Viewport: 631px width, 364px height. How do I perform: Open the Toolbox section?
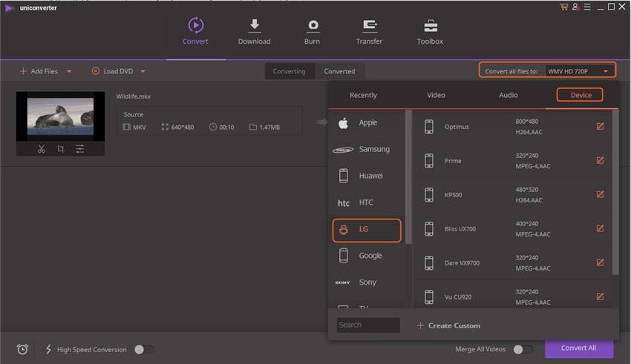click(x=430, y=32)
